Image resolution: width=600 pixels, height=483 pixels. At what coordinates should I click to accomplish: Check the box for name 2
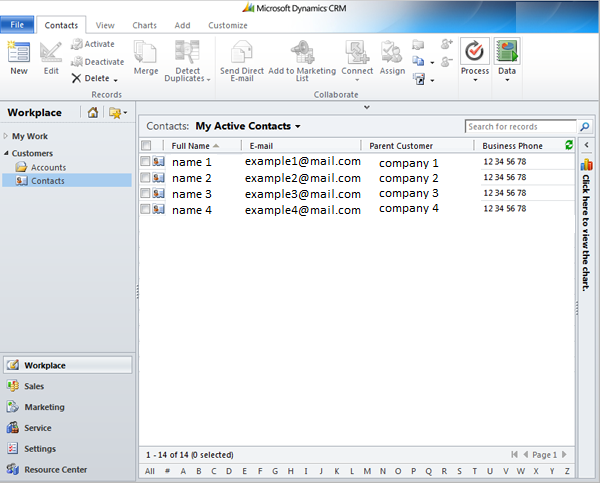[x=145, y=177]
